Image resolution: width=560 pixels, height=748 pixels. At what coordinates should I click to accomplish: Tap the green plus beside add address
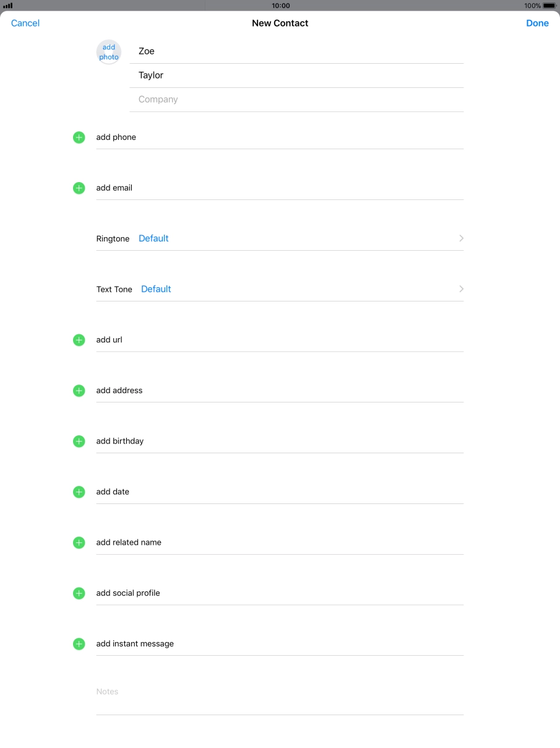[79, 391]
